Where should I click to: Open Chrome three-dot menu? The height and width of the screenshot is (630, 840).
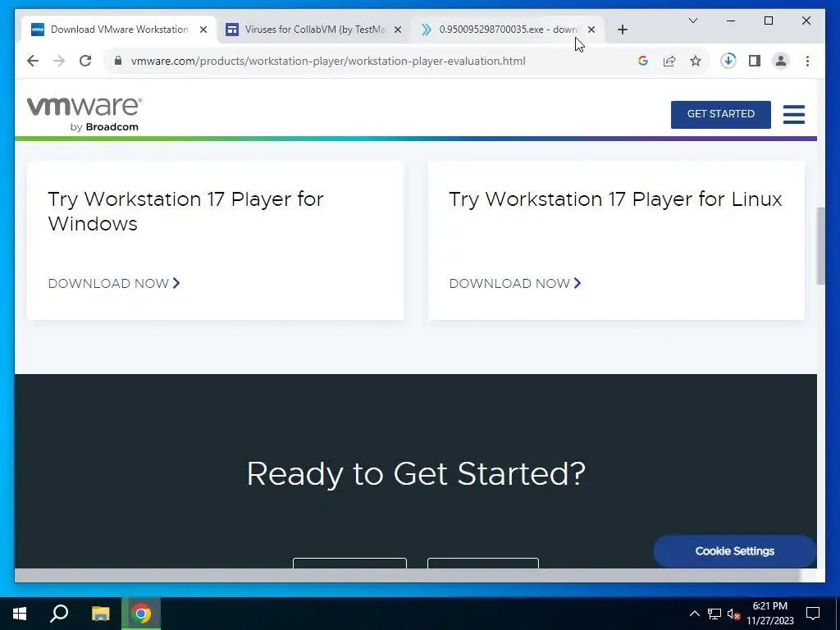807,61
